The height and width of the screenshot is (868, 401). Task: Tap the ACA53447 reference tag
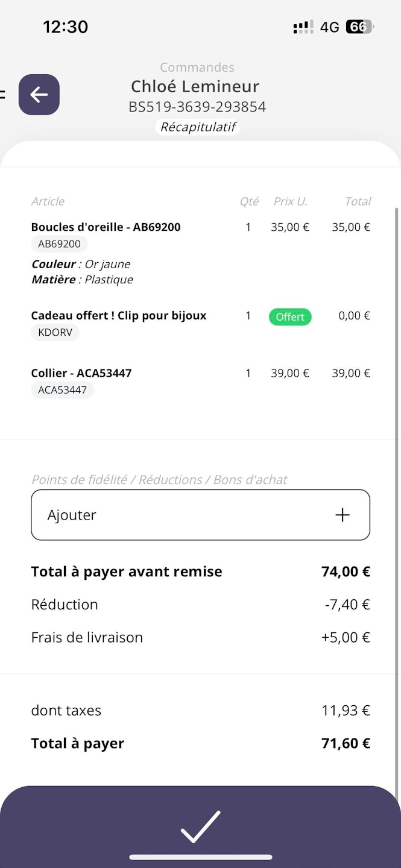tap(62, 390)
